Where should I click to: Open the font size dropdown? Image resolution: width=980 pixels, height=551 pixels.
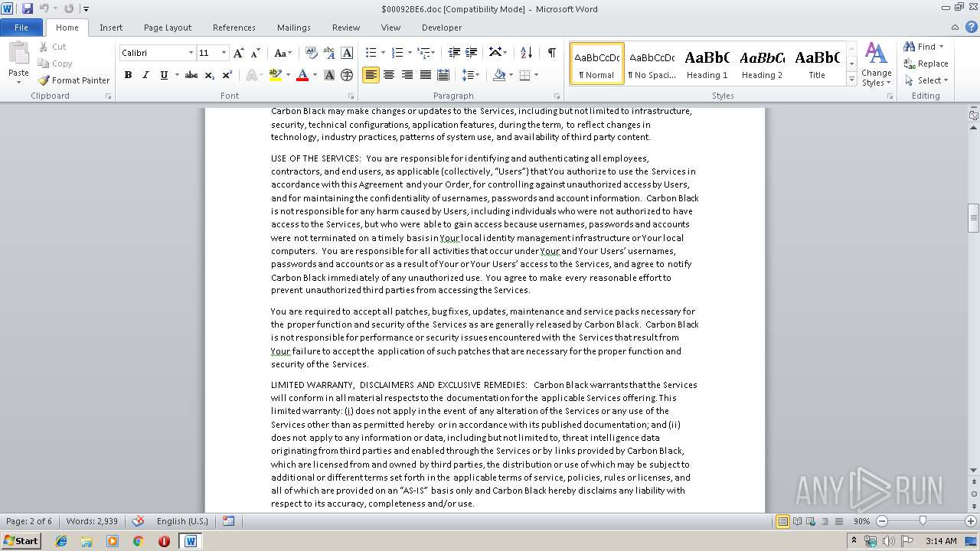[x=224, y=53]
